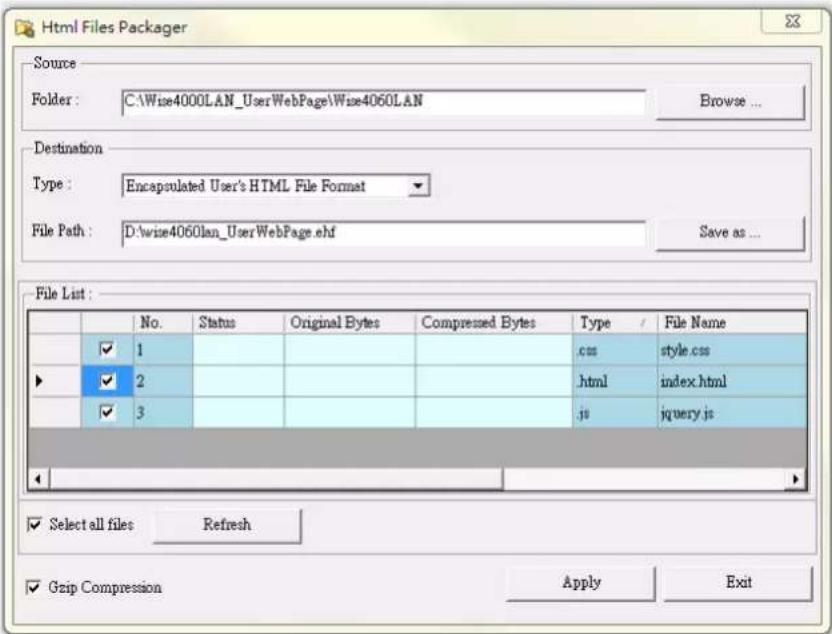Image resolution: width=832 pixels, height=634 pixels.
Task: Click the File Path input field
Action: coord(383,233)
